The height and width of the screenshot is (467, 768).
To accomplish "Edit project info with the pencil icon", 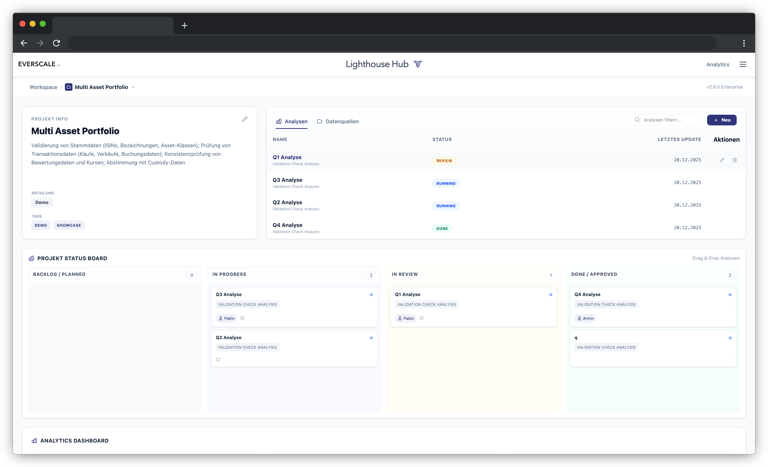I will click(x=245, y=119).
